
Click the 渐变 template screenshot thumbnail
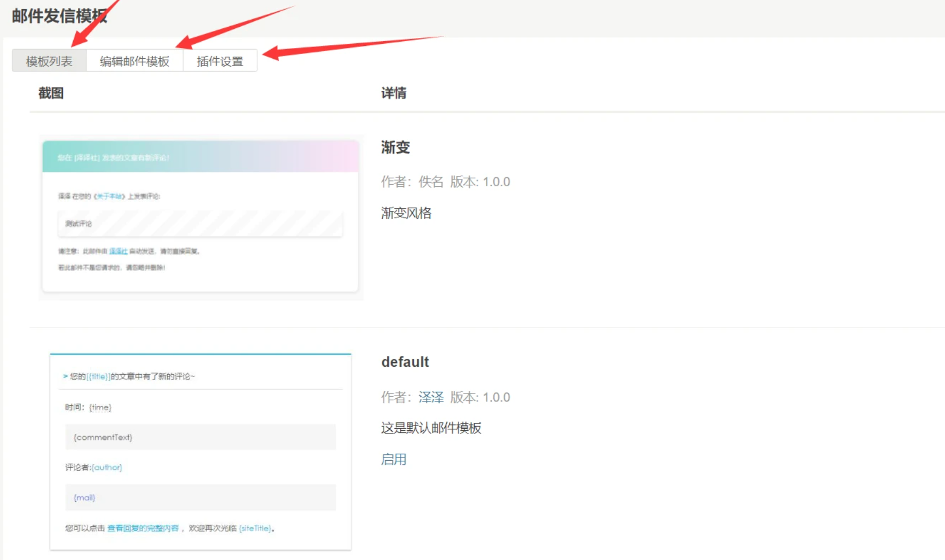pyautogui.click(x=200, y=217)
